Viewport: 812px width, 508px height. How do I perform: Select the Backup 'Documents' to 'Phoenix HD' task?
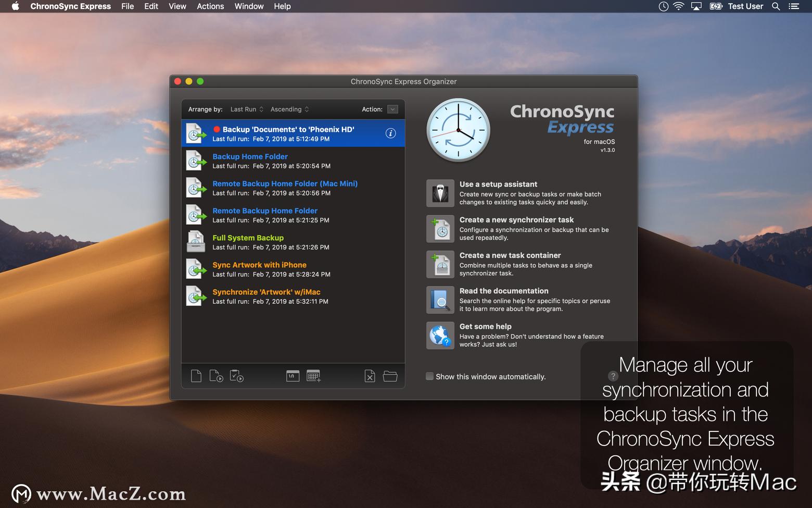(293, 133)
